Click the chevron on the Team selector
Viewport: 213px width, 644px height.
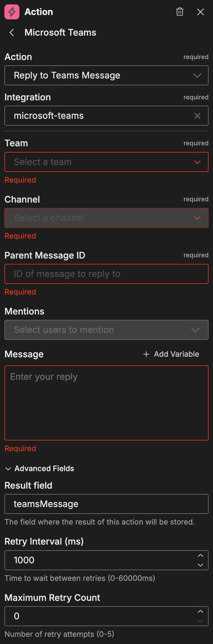click(x=197, y=162)
